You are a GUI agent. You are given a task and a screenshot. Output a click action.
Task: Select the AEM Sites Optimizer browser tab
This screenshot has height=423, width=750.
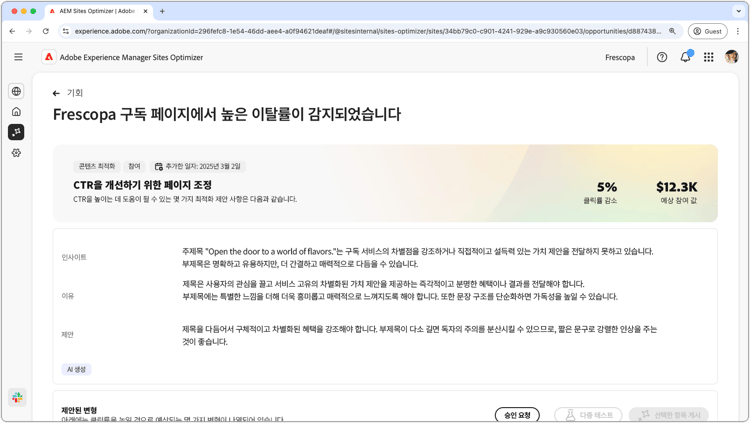click(98, 11)
